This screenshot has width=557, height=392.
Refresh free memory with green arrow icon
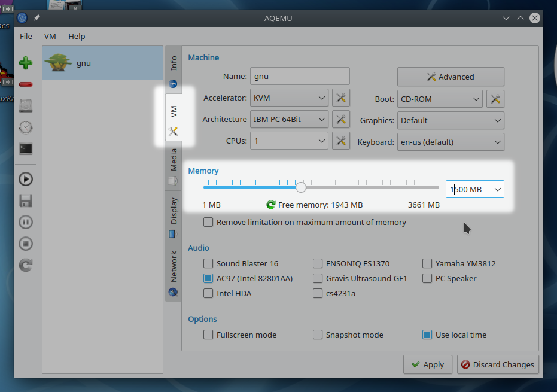click(271, 205)
